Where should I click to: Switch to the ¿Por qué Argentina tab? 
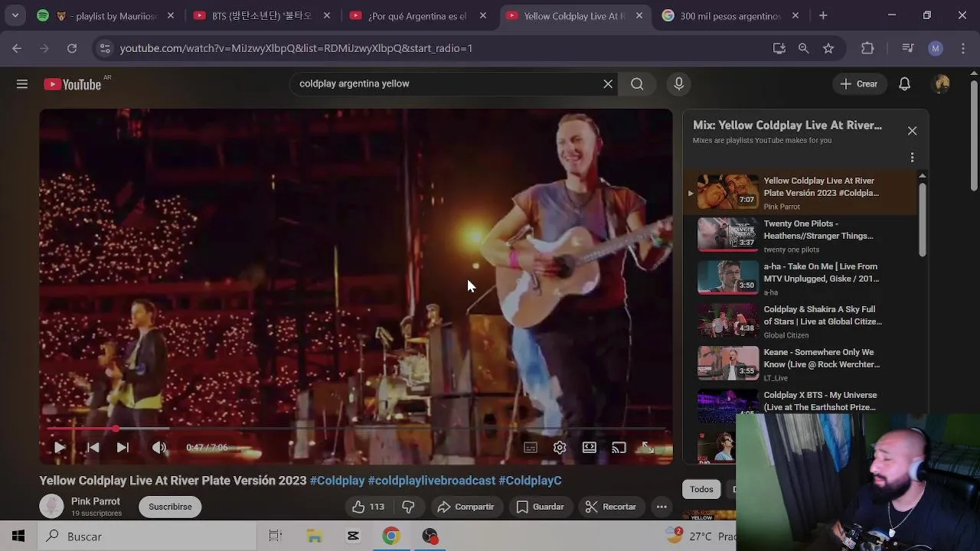[416, 15]
